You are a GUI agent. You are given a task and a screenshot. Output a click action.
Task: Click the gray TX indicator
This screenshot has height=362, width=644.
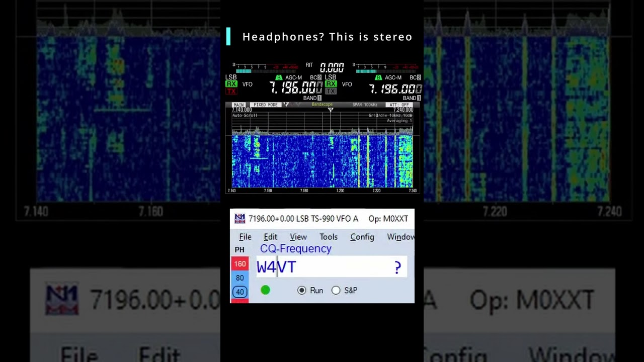click(331, 92)
